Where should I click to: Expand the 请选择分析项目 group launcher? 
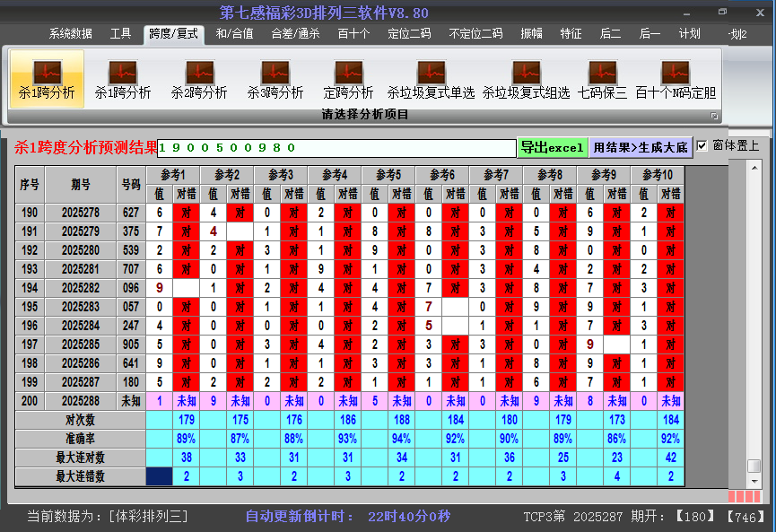click(x=715, y=116)
